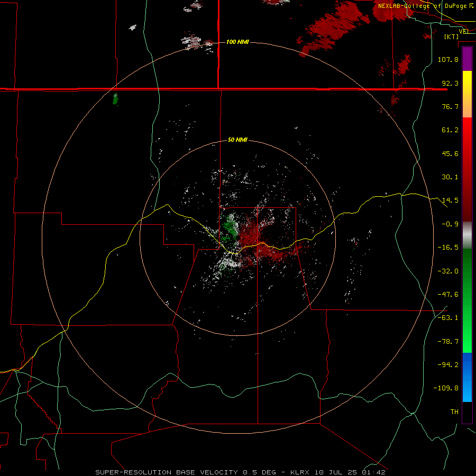The width and height of the screenshot is (476, 476).
Task: Click the NEXLAB-College of DuPage watermark text
Action: click(426, 6)
